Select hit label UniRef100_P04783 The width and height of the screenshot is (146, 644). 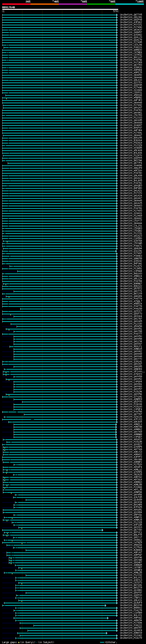point(131,110)
